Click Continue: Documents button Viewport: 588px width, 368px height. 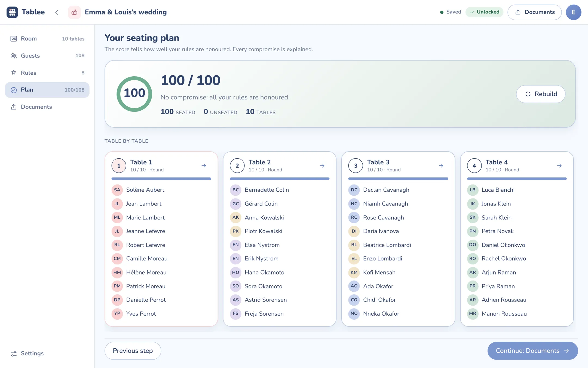[x=532, y=351]
